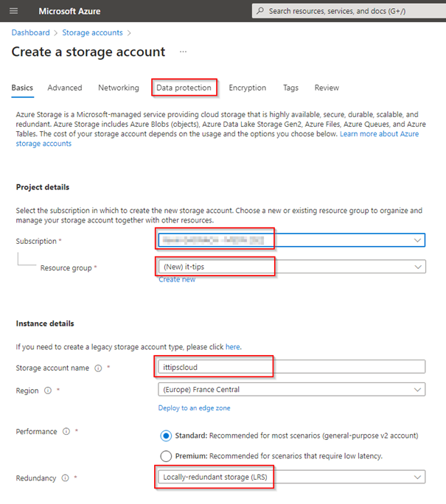Select Premium performance option
The width and height of the screenshot is (446, 504).
pyautogui.click(x=166, y=456)
